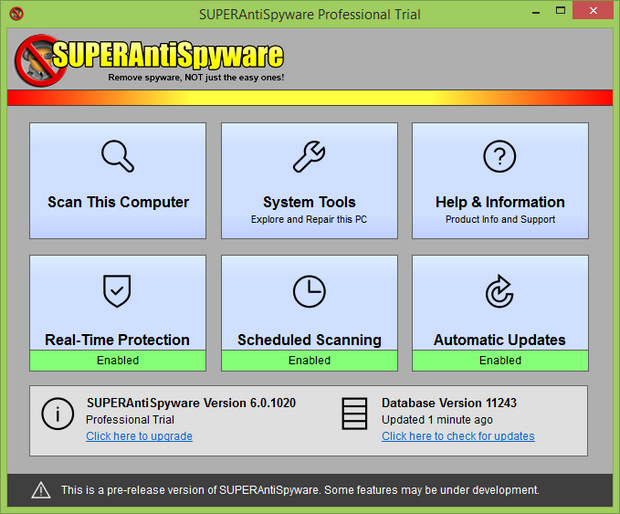Click the window title 'SUPERAntiSpyware Professional Trial'
The image size is (620, 514).
pyautogui.click(x=310, y=15)
